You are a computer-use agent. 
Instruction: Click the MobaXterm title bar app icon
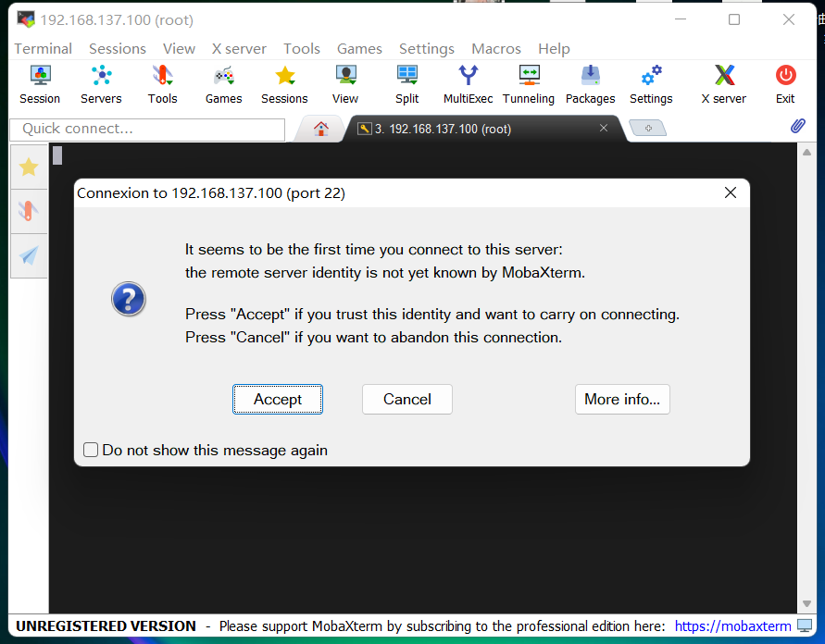coord(26,19)
